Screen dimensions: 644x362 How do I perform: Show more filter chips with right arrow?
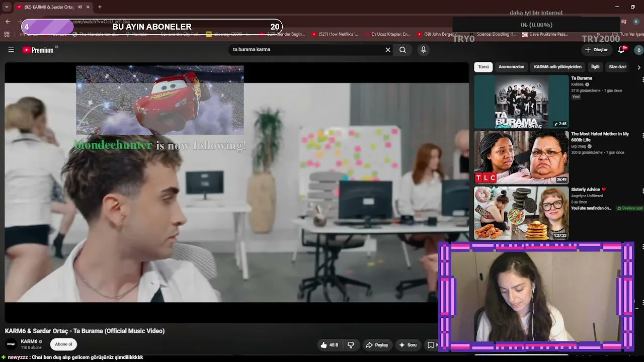[639, 67]
